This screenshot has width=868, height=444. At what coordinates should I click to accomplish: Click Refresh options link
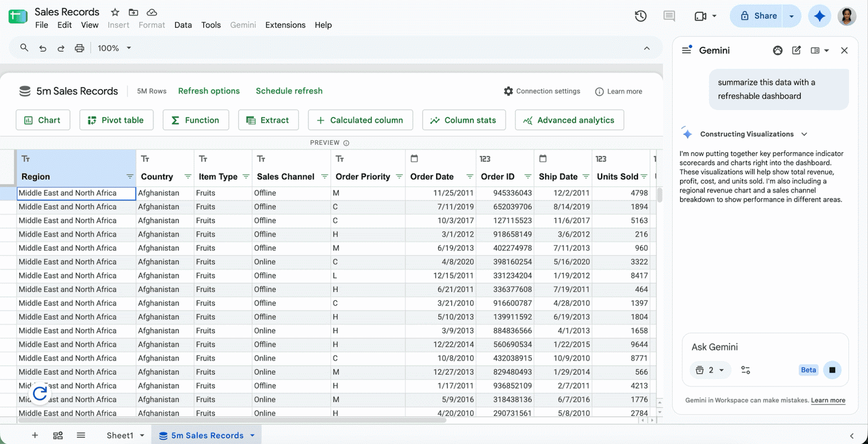pos(209,91)
